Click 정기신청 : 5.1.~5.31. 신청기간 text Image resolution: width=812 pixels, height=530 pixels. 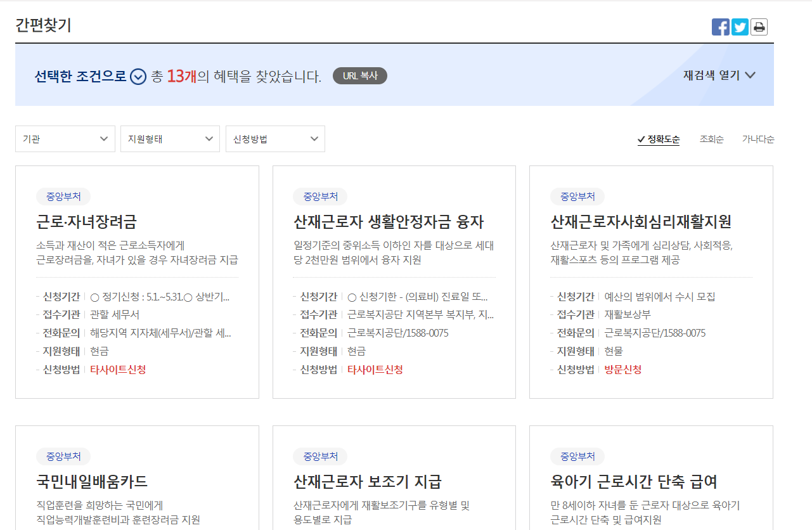160,297
